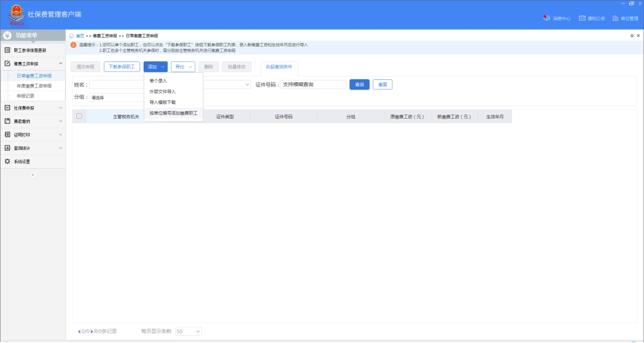Expand the 社保费申报 menu section
This screenshot has height=343, width=644.
tap(33, 108)
